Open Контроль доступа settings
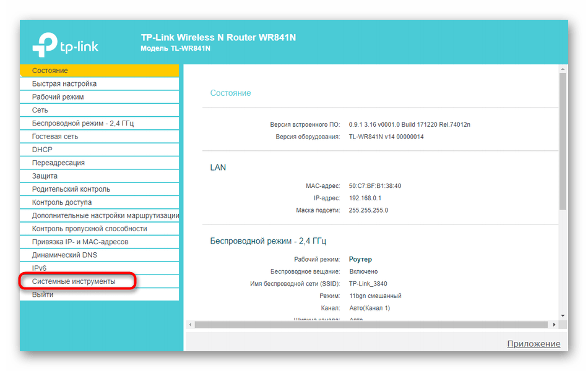The image size is (588, 371). pos(62,202)
